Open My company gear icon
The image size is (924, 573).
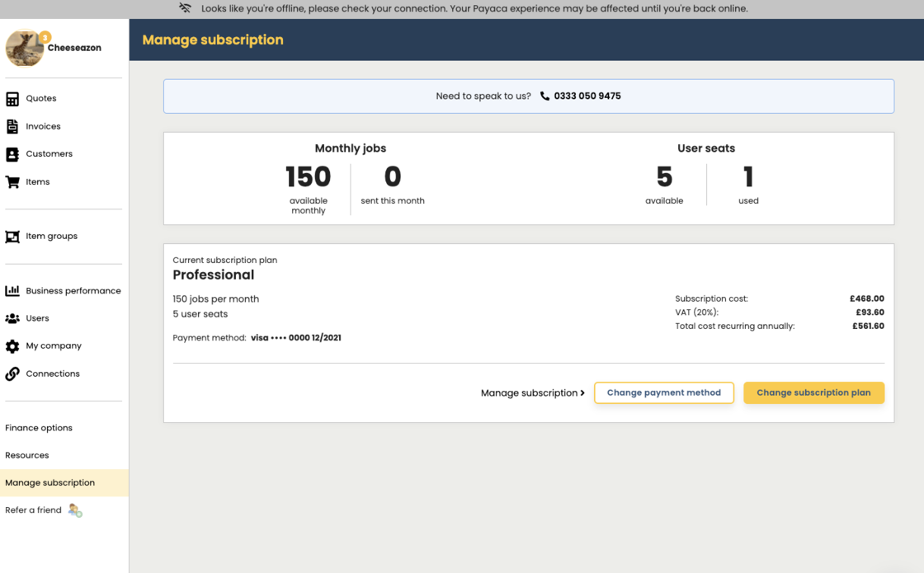pos(12,346)
